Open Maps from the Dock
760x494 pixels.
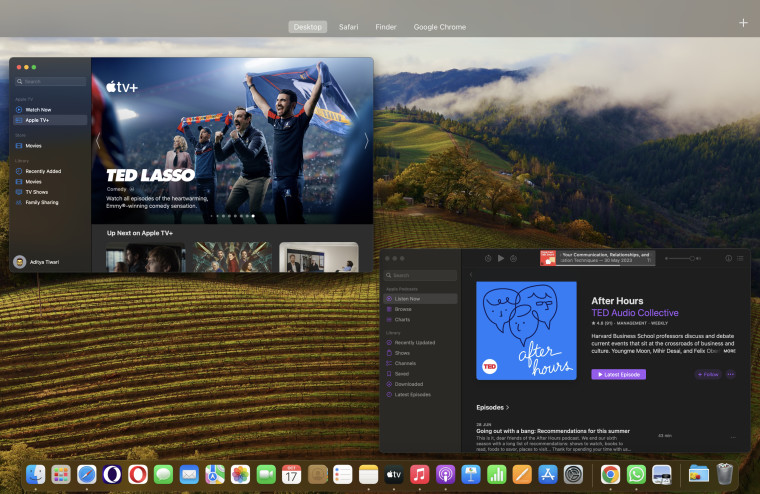click(215, 474)
